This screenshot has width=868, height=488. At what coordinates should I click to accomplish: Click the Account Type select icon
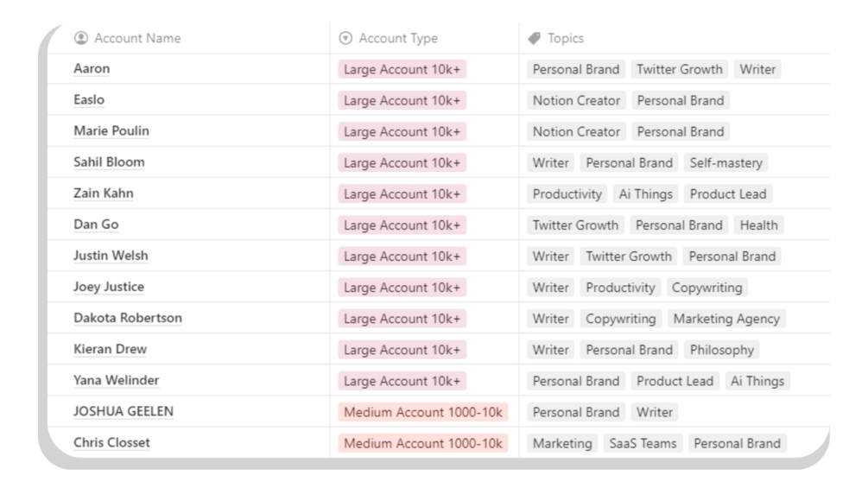[346, 38]
